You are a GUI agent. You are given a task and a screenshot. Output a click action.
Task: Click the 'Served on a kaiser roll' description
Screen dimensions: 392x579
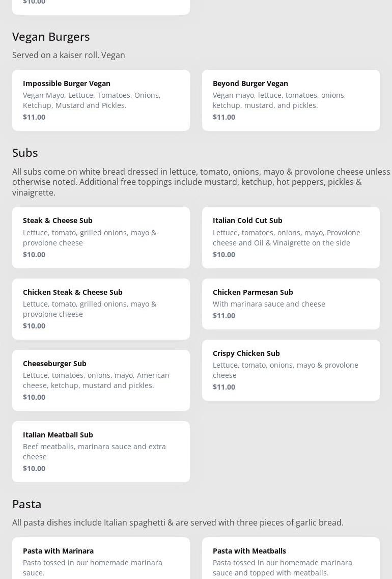tap(69, 55)
